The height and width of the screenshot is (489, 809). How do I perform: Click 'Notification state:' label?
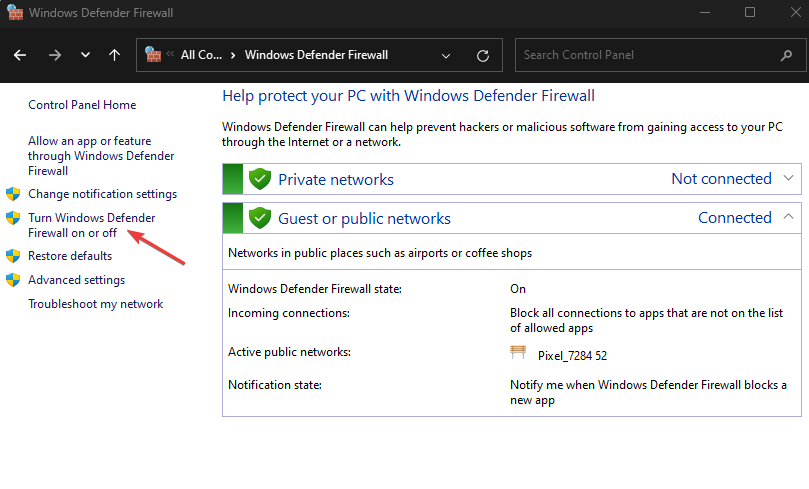275,385
